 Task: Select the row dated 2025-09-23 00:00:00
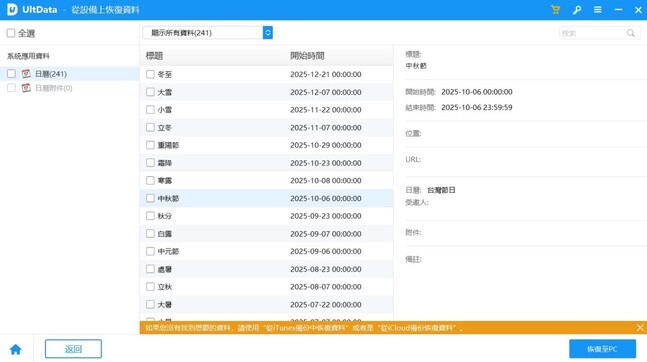(x=266, y=216)
